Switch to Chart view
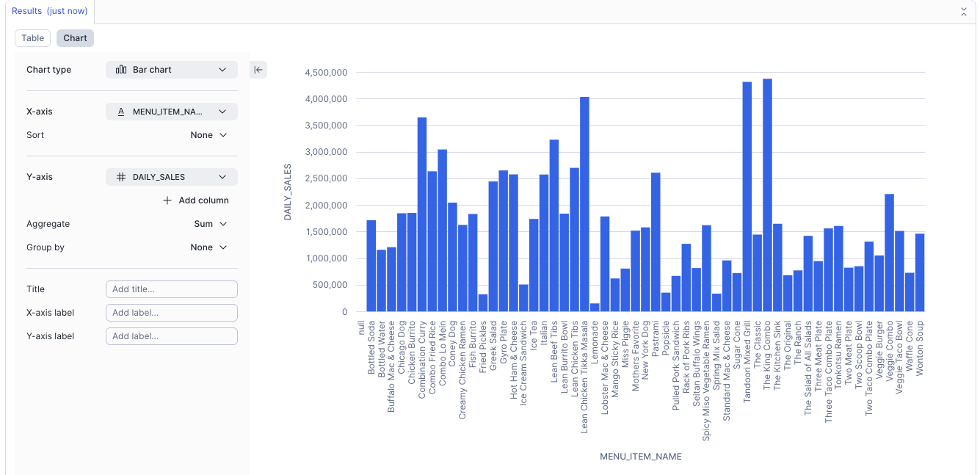980x475 pixels. pyautogui.click(x=74, y=37)
